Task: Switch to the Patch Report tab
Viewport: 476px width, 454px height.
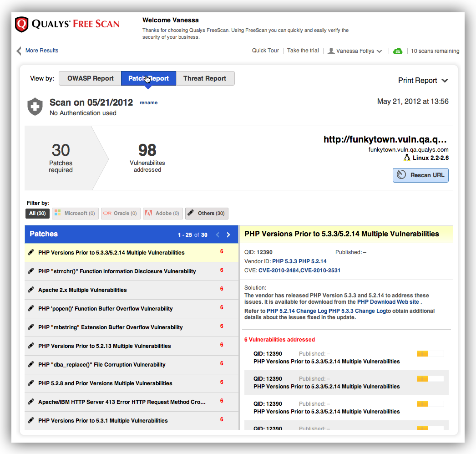Action: tap(148, 78)
